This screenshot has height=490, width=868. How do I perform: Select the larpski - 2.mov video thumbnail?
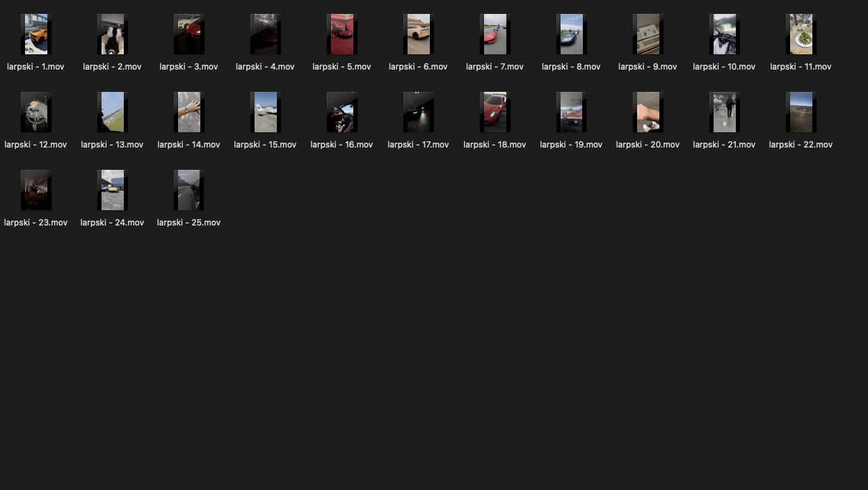[x=112, y=34]
